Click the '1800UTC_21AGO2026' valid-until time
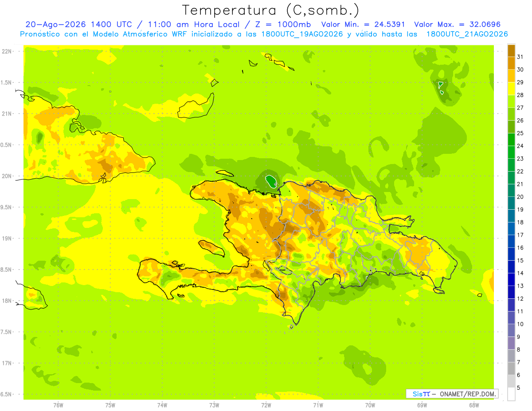 coord(467,34)
